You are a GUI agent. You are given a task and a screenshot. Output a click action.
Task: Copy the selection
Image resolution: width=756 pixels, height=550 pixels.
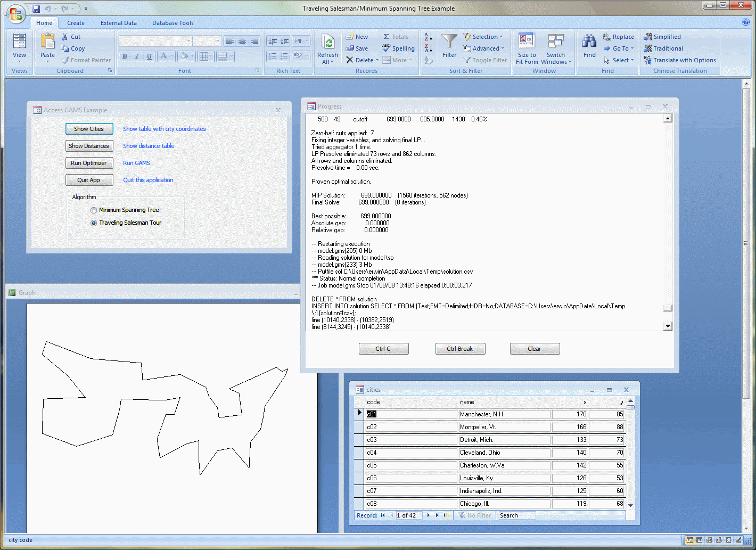(73, 48)
